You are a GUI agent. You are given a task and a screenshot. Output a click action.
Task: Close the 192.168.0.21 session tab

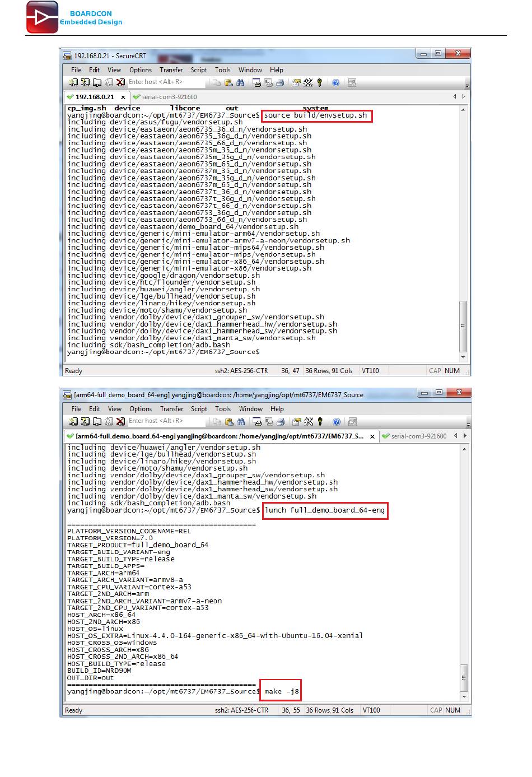[x=123, y=97]
